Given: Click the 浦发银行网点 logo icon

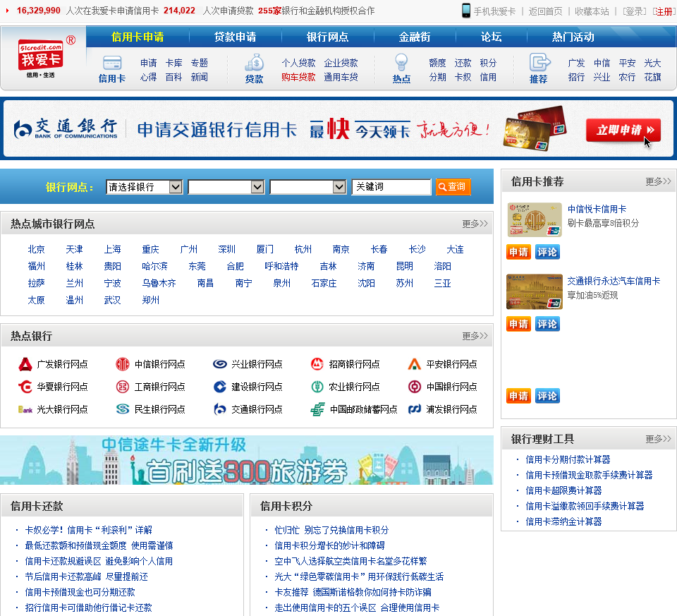Looking at the screenshot, I should click(415, 409).
